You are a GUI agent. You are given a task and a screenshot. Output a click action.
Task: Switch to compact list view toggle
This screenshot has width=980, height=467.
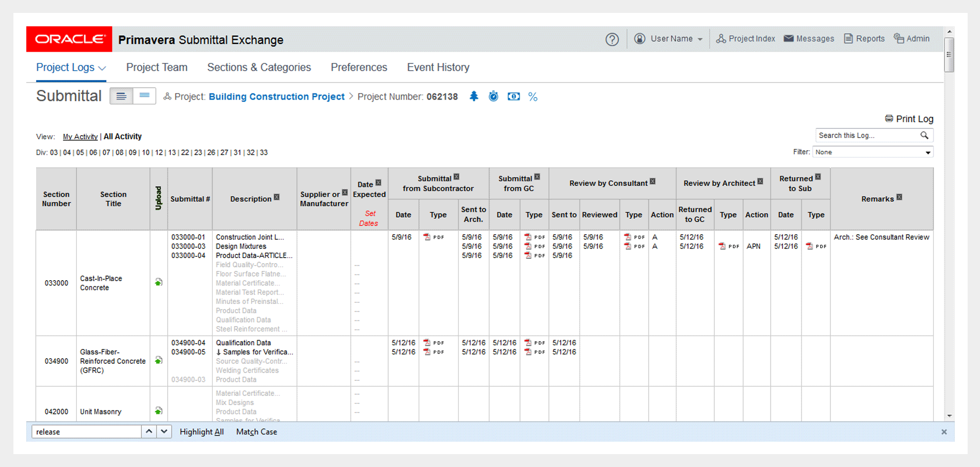(x=144, y=96)
